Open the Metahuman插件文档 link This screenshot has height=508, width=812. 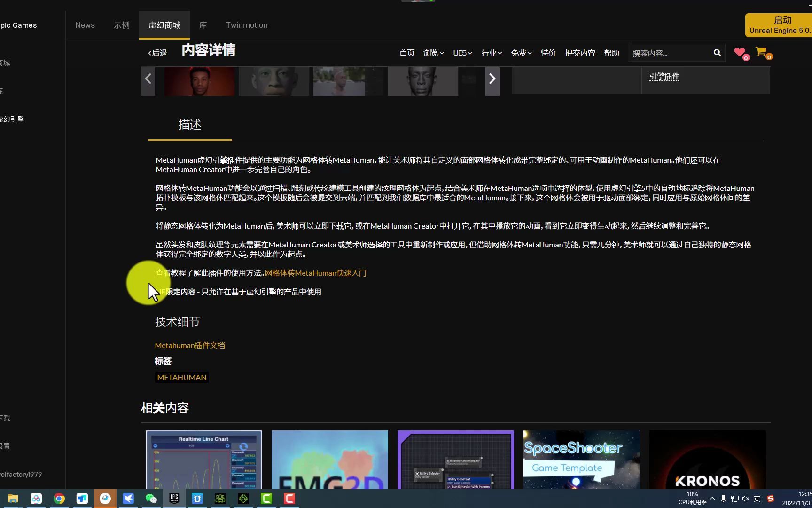[190, 345]
